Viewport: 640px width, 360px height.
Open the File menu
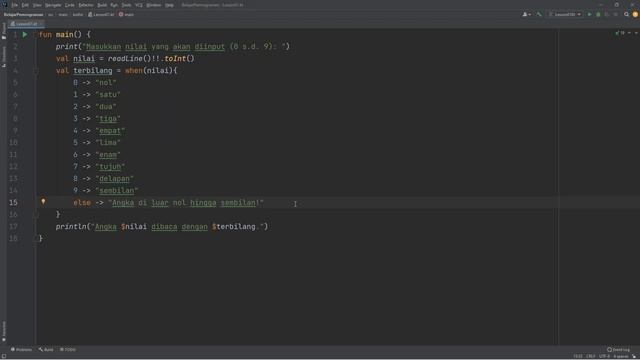point(15,5)
